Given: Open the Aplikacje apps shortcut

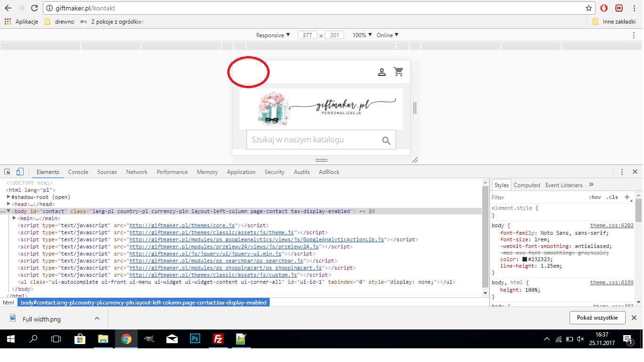Looking at the screenshot, I should point(21,22).
